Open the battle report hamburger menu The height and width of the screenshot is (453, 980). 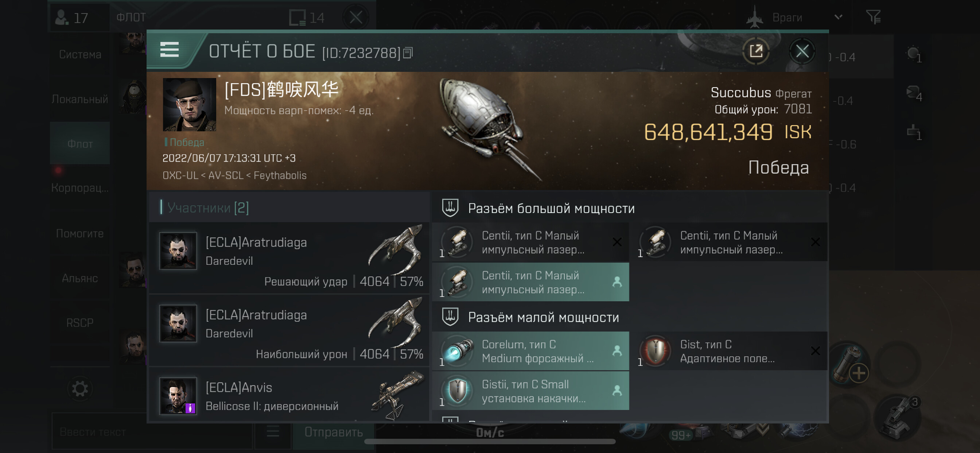(x=169, y=50)
